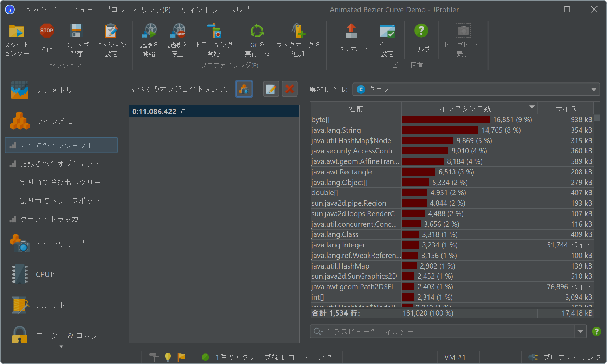This screenshot has width=607, height=364.
Task: Click VM #1 in the status bar
Action: (455, 357)
